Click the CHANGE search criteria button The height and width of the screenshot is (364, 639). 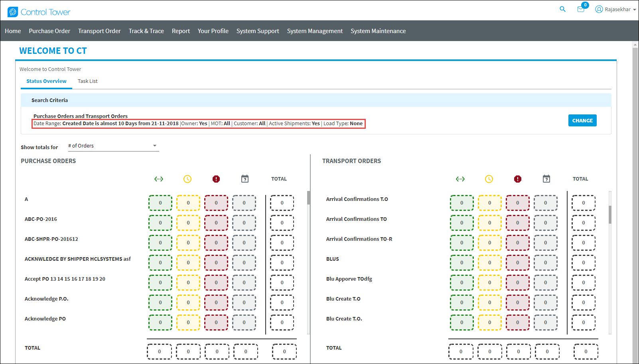[582, 120]
